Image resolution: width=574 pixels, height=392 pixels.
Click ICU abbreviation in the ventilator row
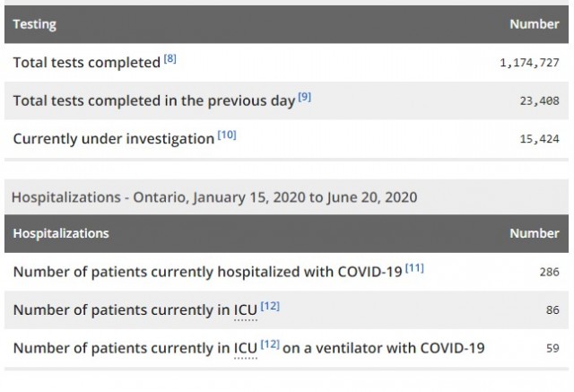pyautogui.click(x=246, y=348)
